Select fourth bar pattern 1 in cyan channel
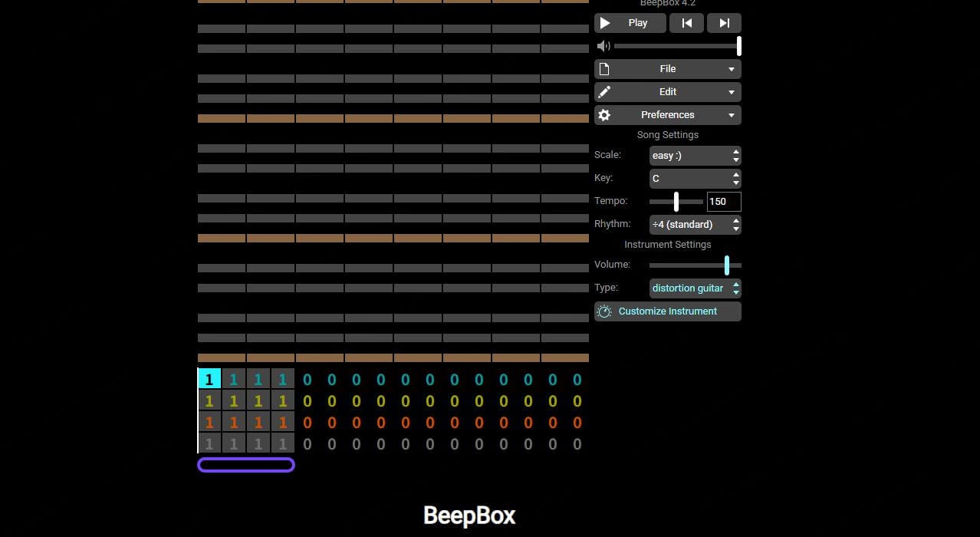This screenshot has height=537, width=980. click(283, 379)
